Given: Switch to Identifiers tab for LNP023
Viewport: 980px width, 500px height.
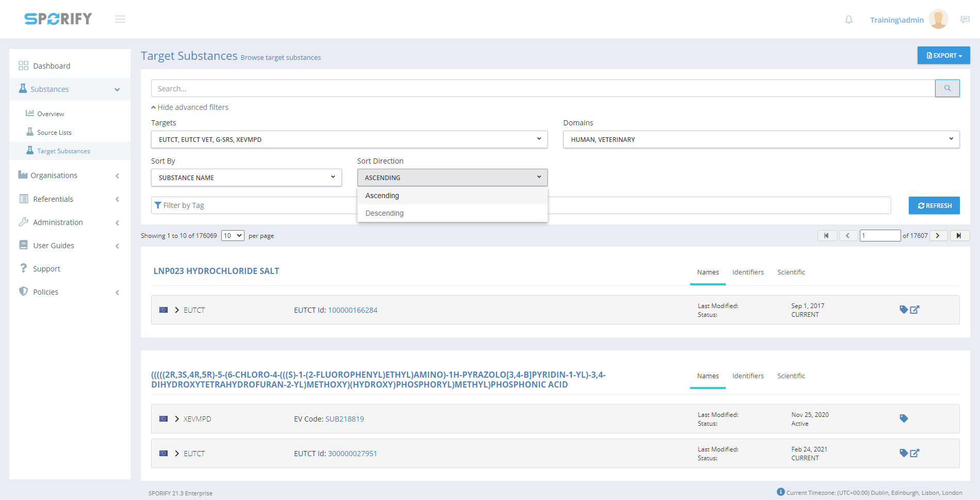Looking at the screenshot, I should tap(748, 272).
